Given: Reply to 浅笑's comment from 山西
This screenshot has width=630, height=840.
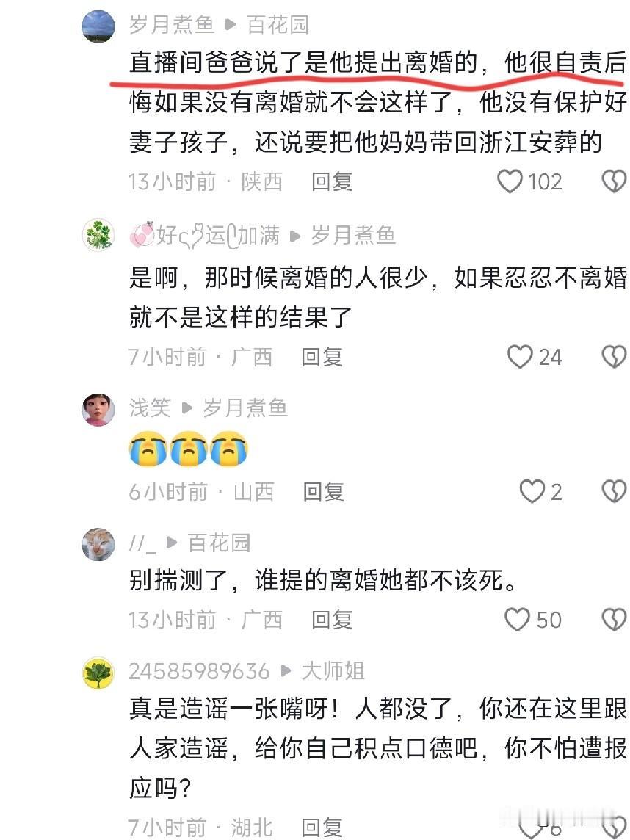Looking at the screenshot, I should click(x=324, y=491).
